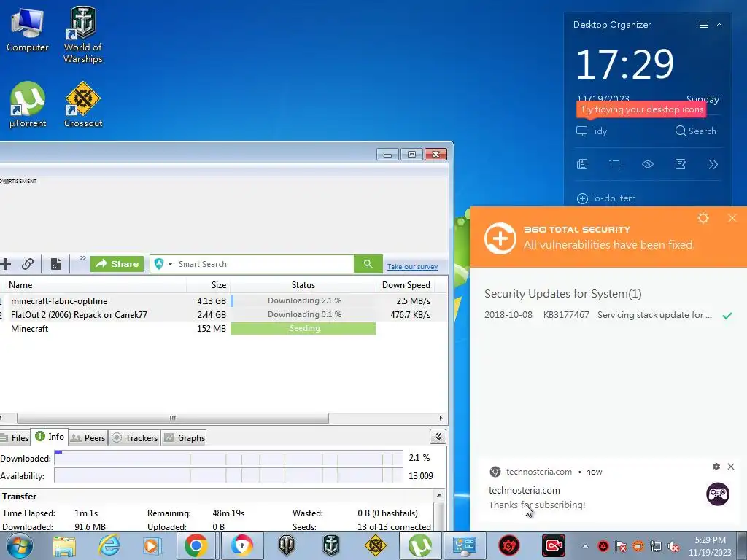Click the crop icon in Desktop Organizer
This screenshot has width=747, height=560.
click(614, 164)
